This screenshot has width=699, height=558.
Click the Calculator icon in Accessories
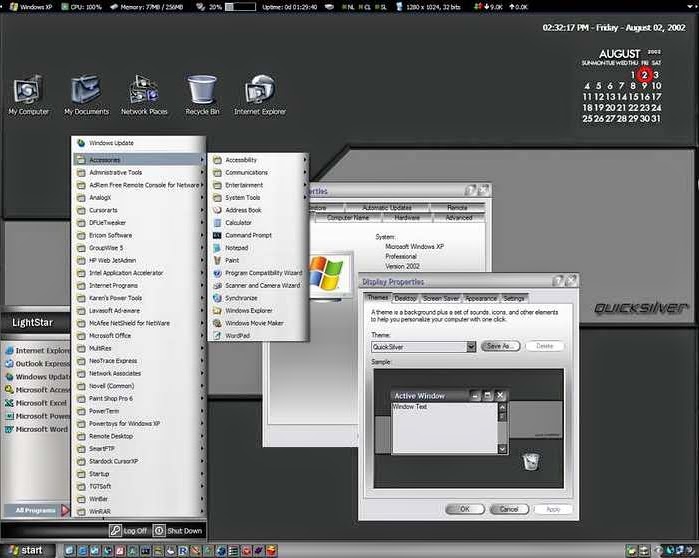click(218, 222)
